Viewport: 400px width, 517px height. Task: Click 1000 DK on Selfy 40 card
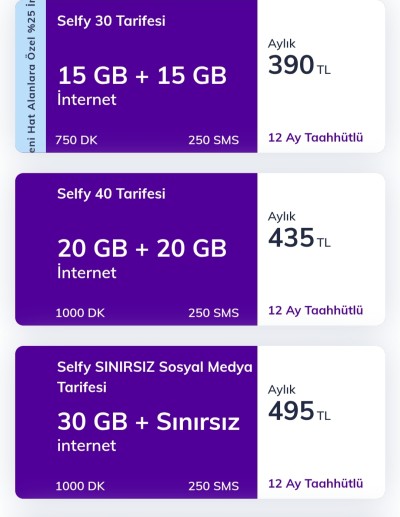click(80, 313)
